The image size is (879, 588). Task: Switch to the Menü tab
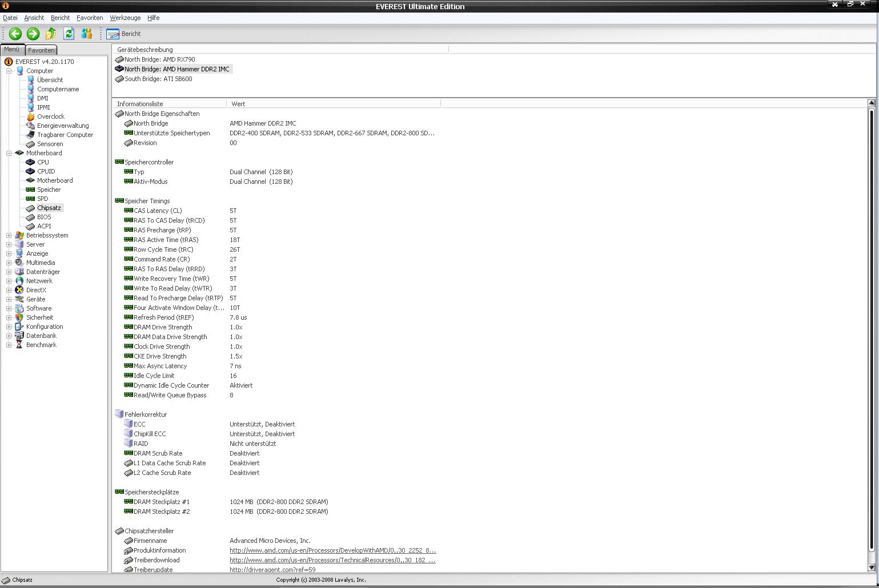coord(12,50)
